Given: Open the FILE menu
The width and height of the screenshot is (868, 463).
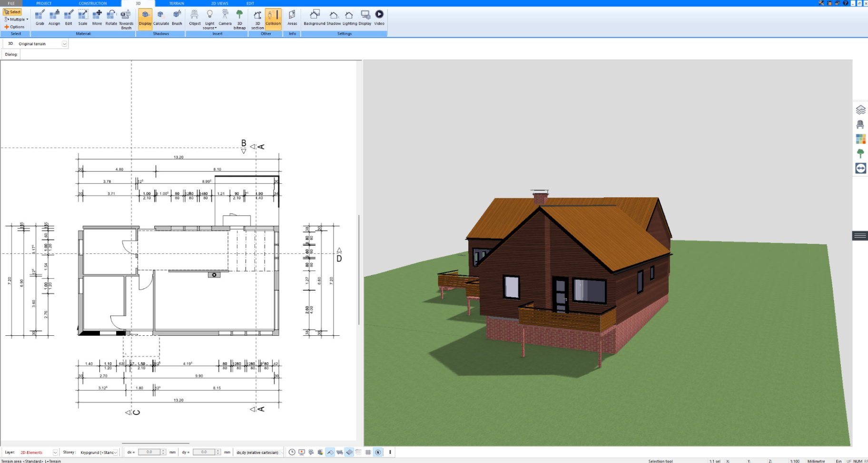Looking at the screenshot, I should [11, 3].
